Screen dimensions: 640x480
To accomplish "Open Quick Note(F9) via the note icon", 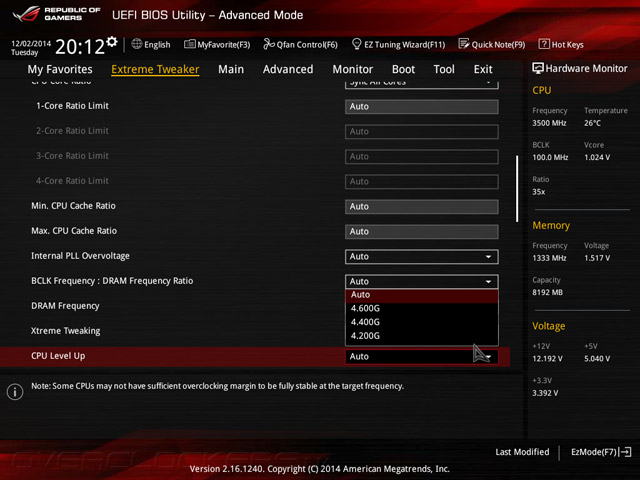I will [x=464, y=44].
